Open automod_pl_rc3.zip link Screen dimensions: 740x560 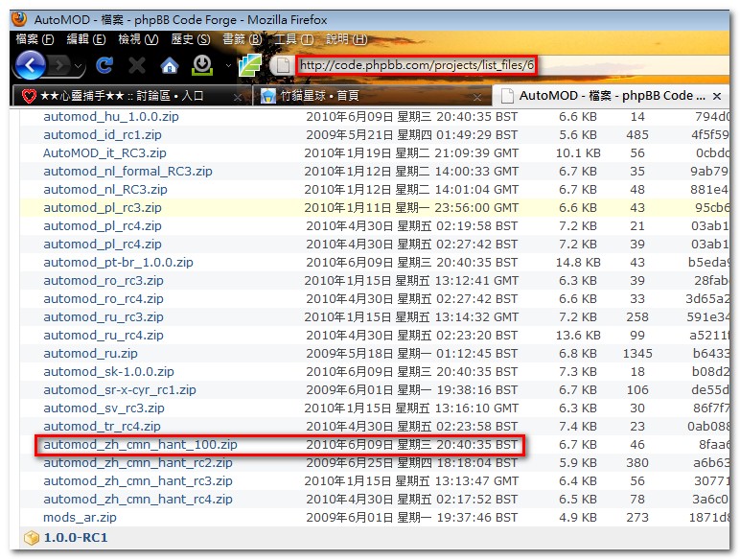click(103, 208)
